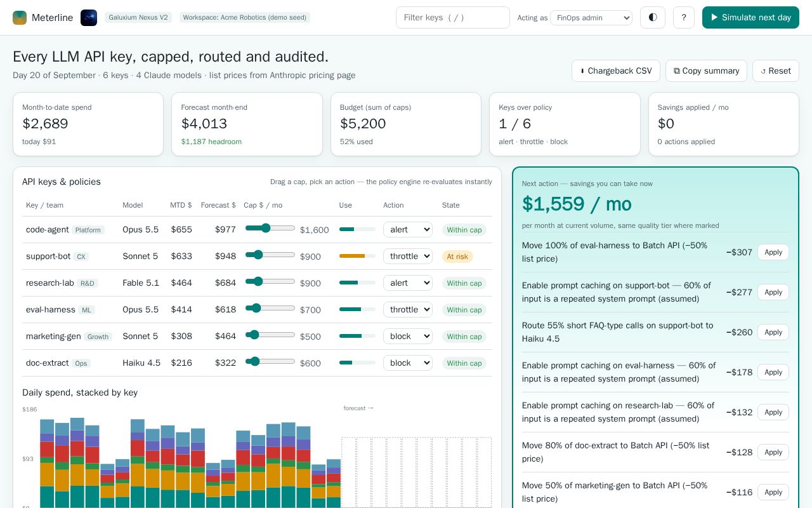
Task: Apply prompt caching on eval-harness
Action: pyautogui.click(x=773, y=372)
